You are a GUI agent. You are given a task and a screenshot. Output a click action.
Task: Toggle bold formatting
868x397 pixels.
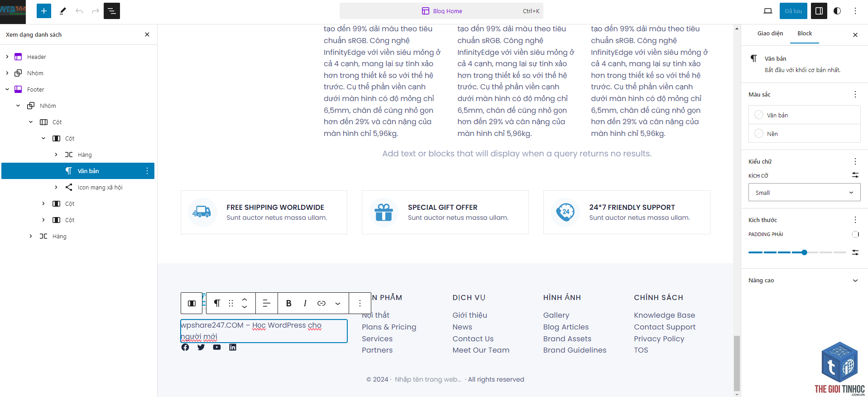pyautogui.click(x=289, y=303)
